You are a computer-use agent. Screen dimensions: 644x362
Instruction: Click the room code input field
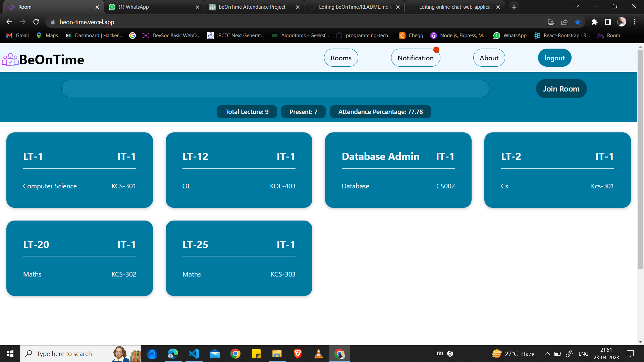275,88
